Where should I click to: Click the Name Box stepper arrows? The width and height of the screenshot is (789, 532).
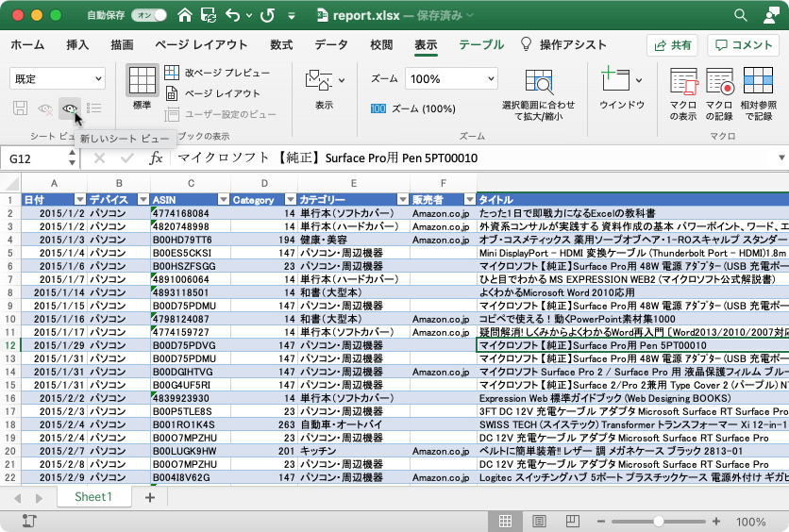(x=72, y=158)
